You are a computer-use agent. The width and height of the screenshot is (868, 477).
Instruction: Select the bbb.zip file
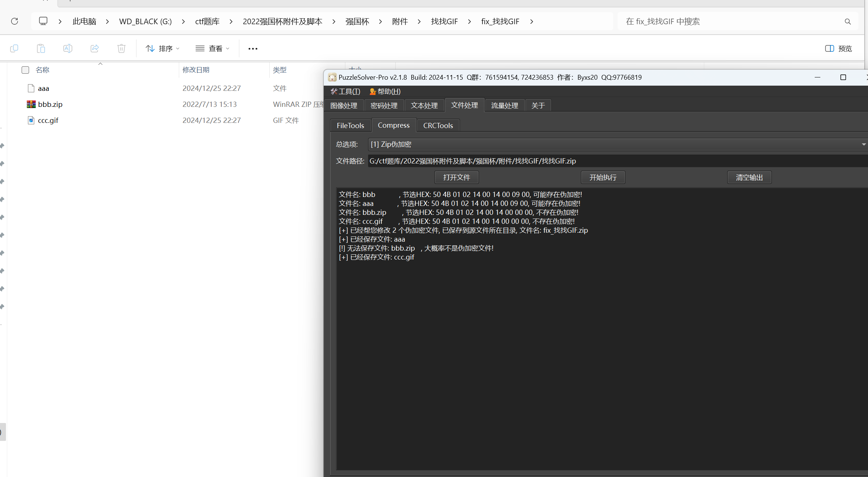click(x=50, y=105)
